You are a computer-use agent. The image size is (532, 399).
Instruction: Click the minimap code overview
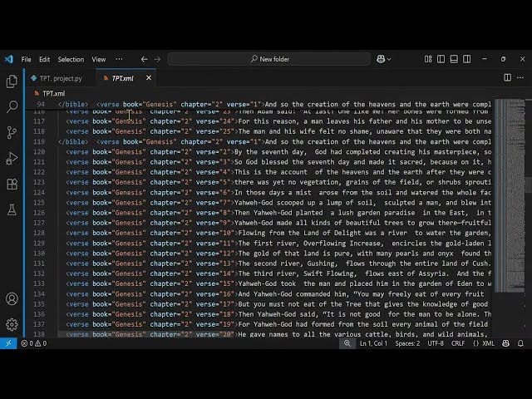pos(510,195)
